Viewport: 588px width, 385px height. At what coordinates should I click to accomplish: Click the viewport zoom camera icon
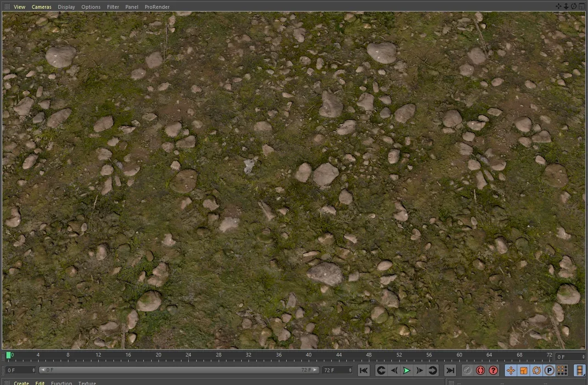(566, 6)
